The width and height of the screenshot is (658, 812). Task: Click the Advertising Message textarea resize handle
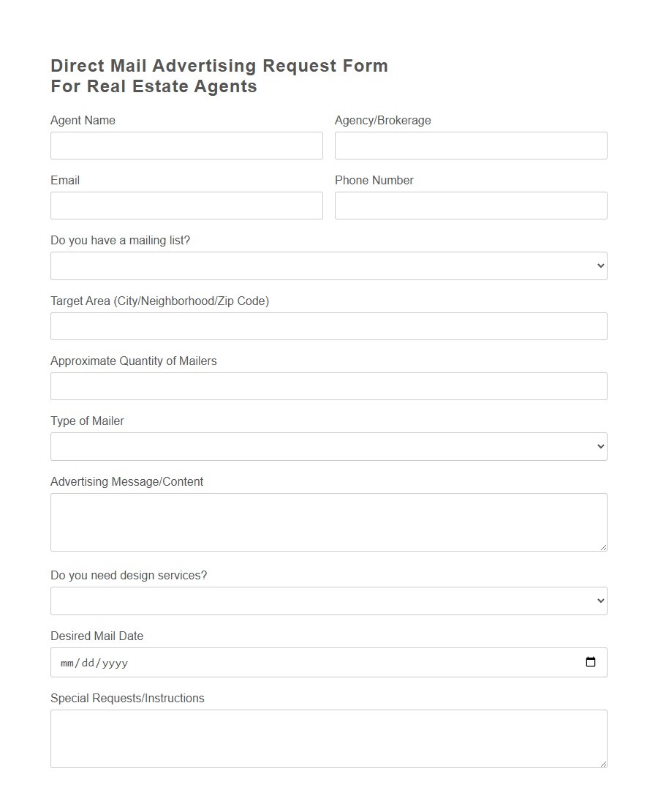(604, 548)
